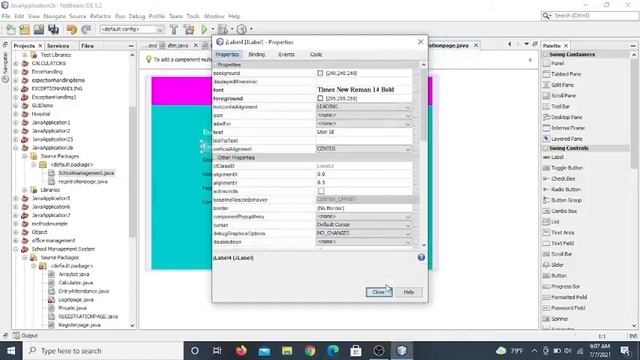Switch to the Code tab
640x360 pixels.
316,54
